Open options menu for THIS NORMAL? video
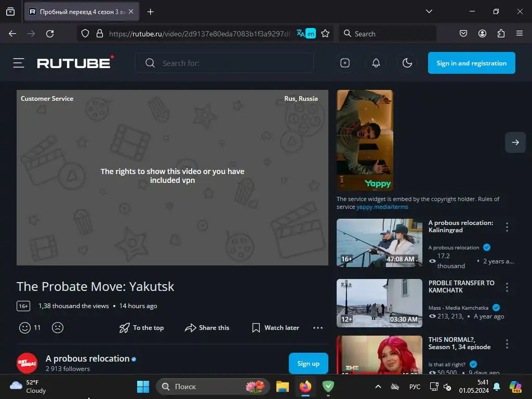This screenshot has width=532, height=399. [x=507, y=344]
